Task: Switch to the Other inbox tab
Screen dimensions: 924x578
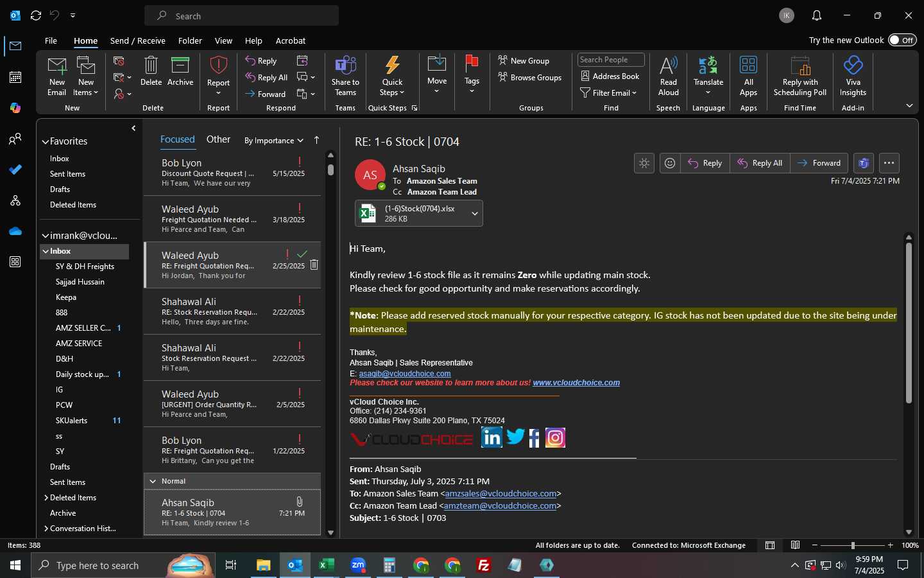Action: 218,139
